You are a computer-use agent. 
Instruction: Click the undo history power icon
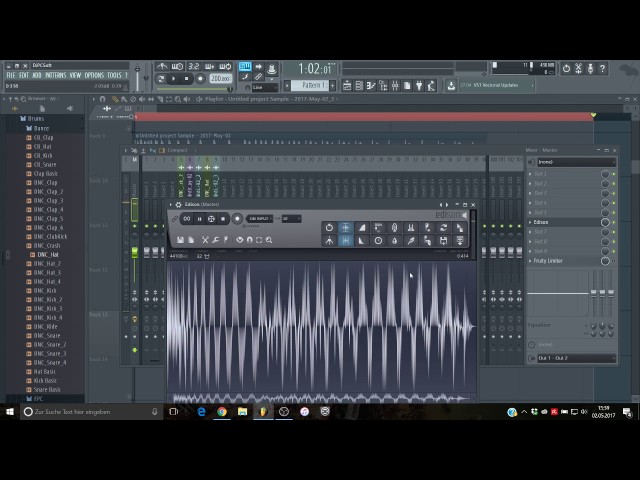tap(567, 68)
